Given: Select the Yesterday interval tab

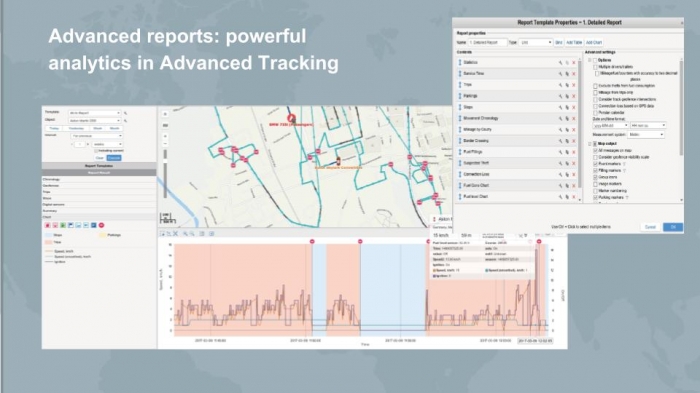Looking at the screenshot, I should (76, 128).
